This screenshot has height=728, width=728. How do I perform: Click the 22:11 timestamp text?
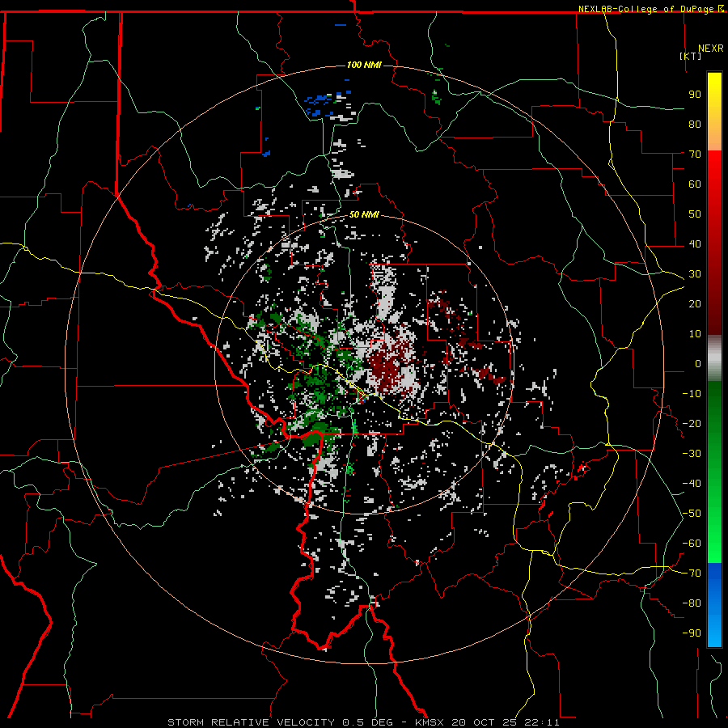(542, 722)
